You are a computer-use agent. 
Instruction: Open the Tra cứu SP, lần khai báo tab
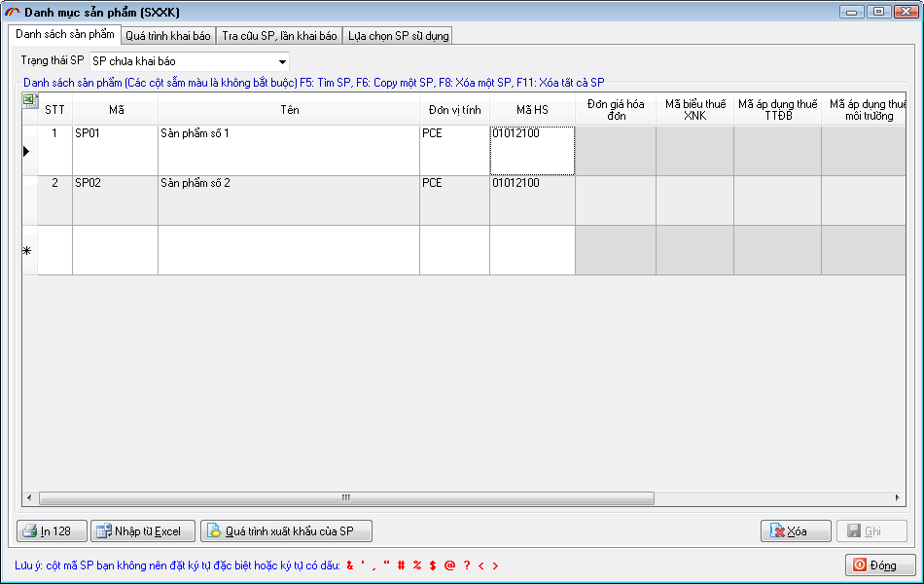(x=279, y=35)
